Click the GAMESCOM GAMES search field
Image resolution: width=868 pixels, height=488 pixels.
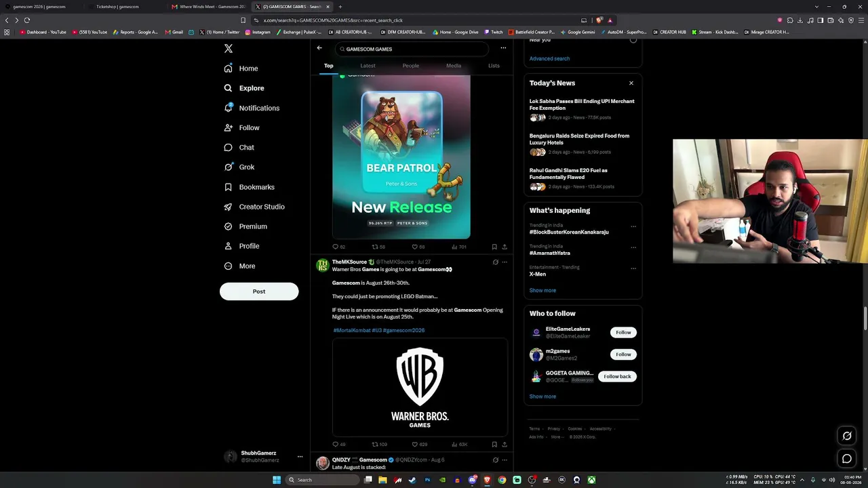pos(412,49)
